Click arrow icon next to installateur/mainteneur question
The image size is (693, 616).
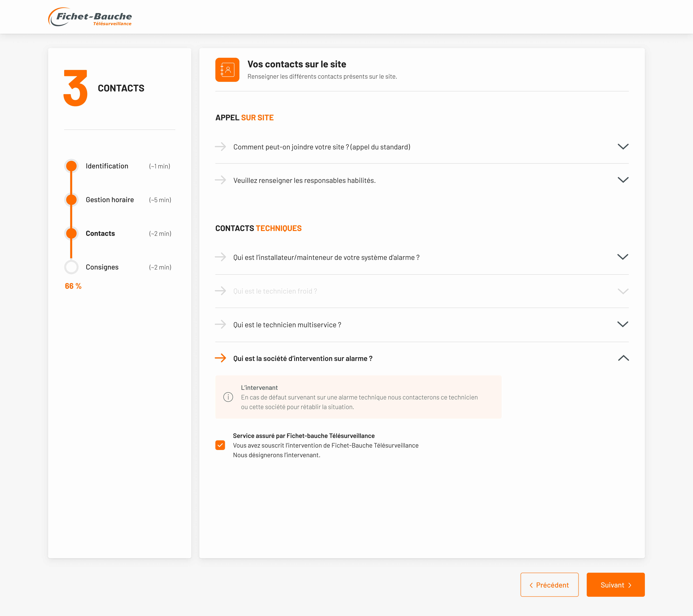click(220, 257)
